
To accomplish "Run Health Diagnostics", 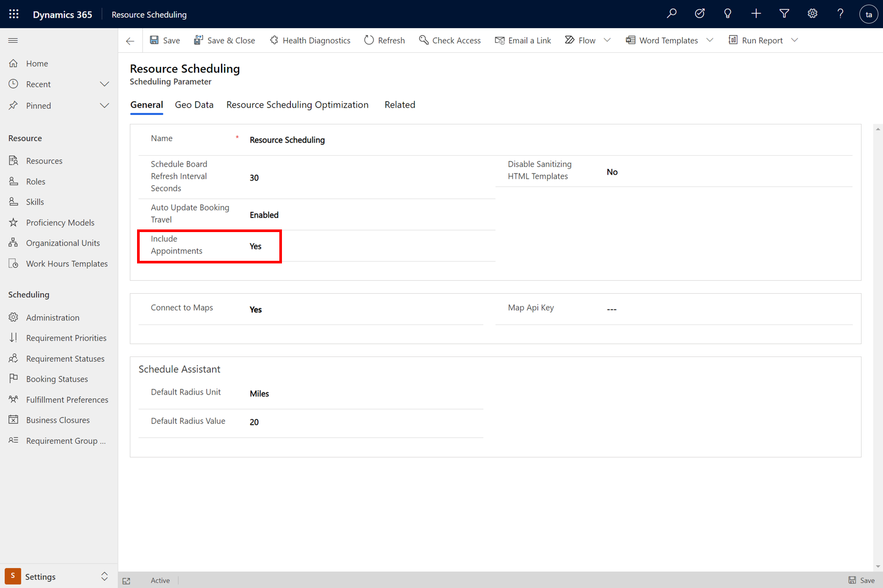I will 310,40.
